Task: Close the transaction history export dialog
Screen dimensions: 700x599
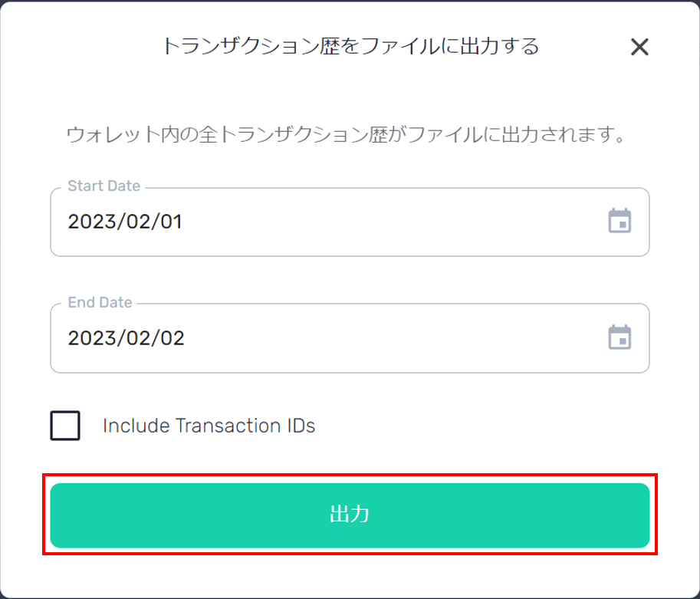Action: tap(639, 47)
